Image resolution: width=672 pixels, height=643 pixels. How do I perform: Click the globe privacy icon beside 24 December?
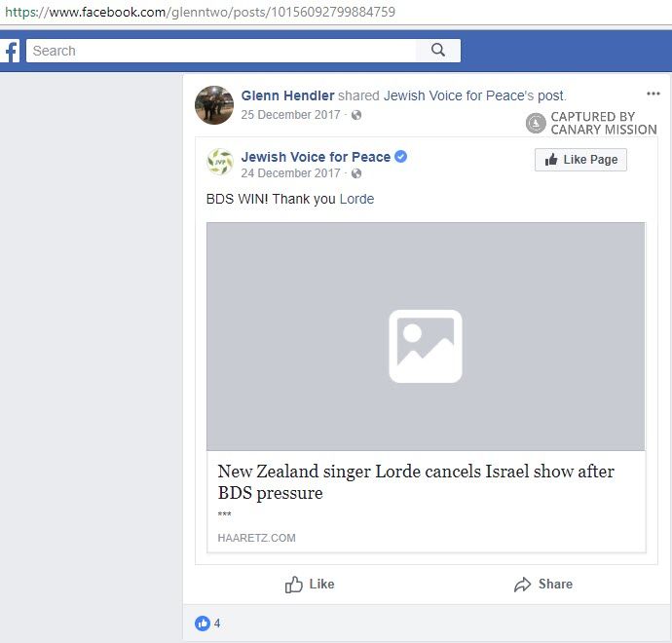[x=356, y=173]
